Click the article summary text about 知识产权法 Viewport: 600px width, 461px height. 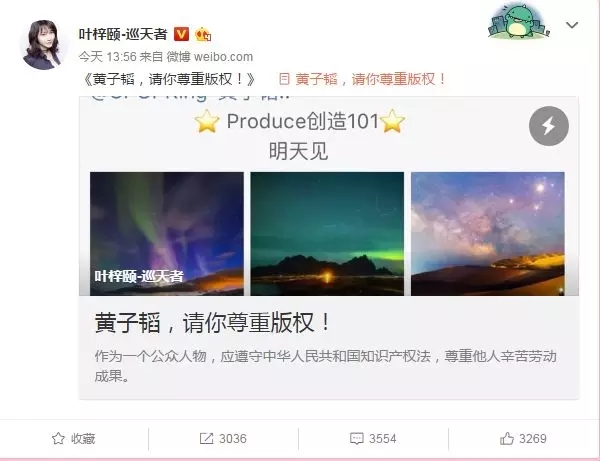point(325,366)
